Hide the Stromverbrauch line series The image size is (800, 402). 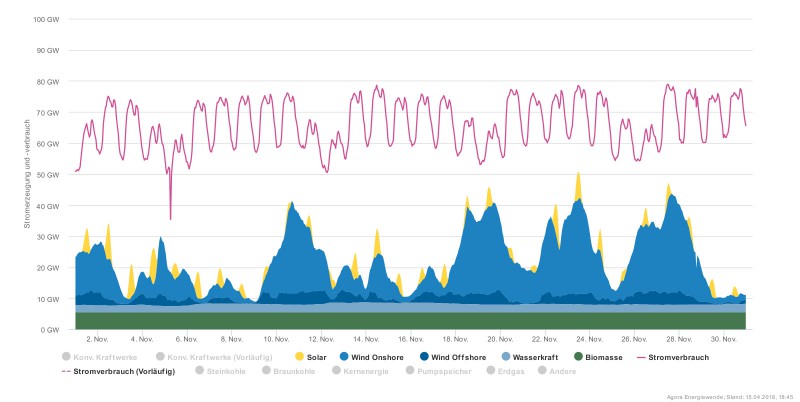point(672,356)
